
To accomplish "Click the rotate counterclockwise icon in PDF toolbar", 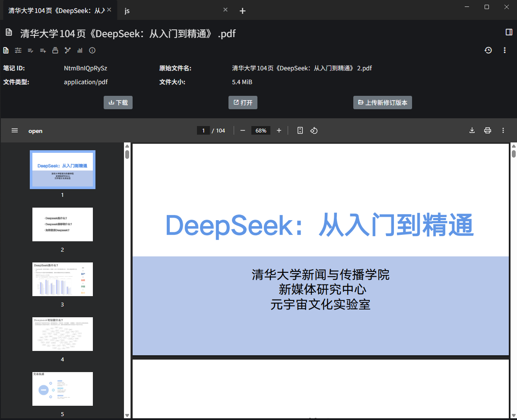I will pyautogui.click(x=314, y=130).
